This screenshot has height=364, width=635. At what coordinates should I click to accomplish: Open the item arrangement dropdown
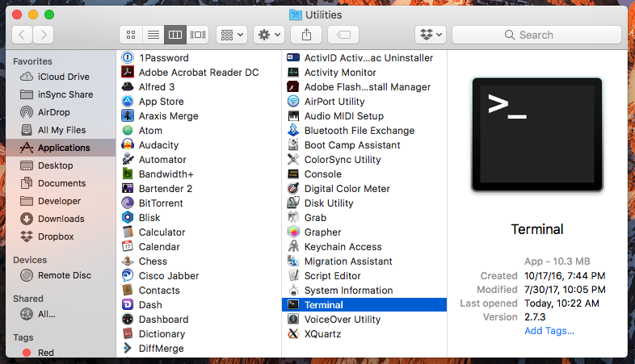point(232,35)
